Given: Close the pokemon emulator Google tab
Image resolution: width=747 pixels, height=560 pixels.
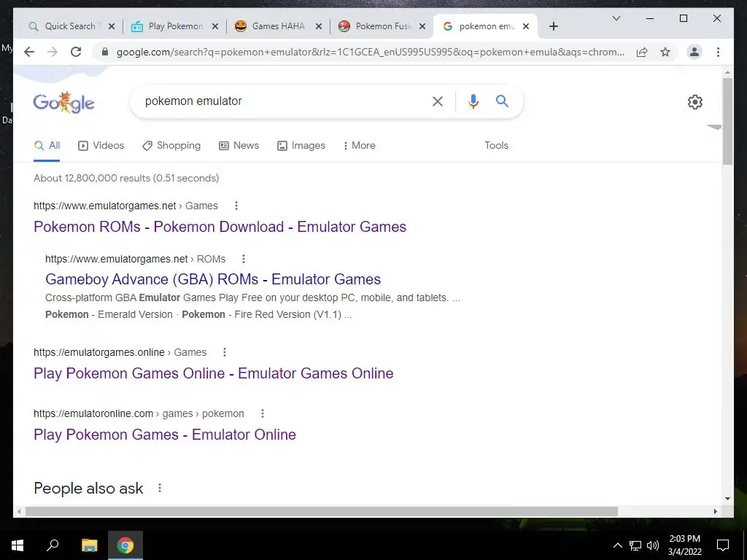Looking at the screenshot, I should 526,26.
